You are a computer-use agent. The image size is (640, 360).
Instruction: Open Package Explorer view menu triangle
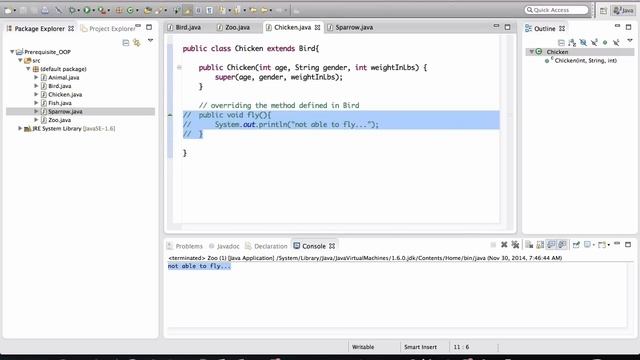[x=151, y=41]
